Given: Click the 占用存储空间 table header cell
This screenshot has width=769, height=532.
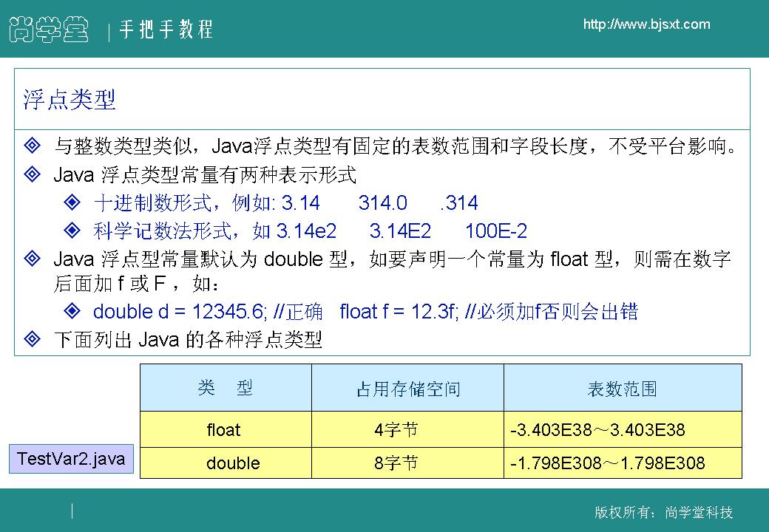Looking at the screenshot, I should pyautogui.click(x=407, y=387).
